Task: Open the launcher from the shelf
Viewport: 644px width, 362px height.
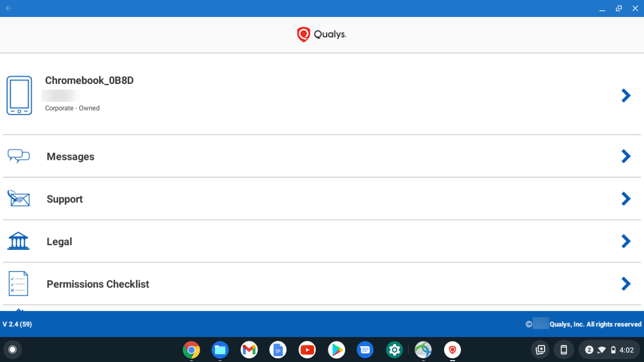Action: [x=13, y=349]
